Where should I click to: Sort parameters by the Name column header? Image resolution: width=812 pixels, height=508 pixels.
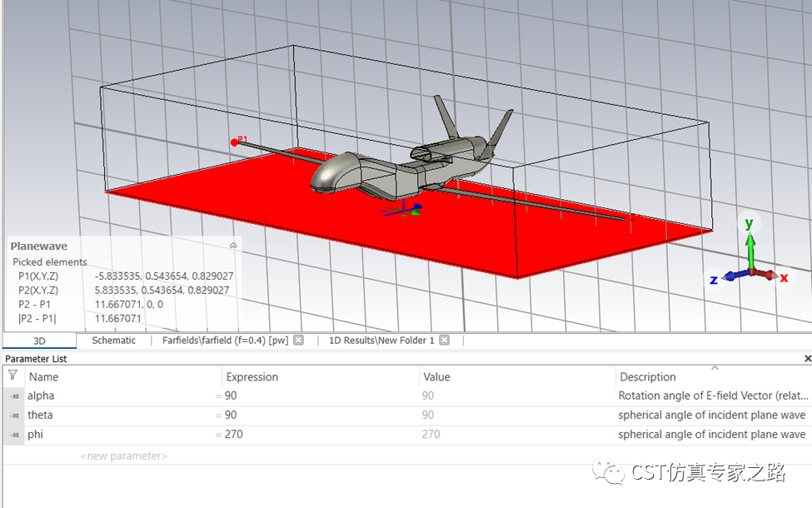click(x=44, y=377)
